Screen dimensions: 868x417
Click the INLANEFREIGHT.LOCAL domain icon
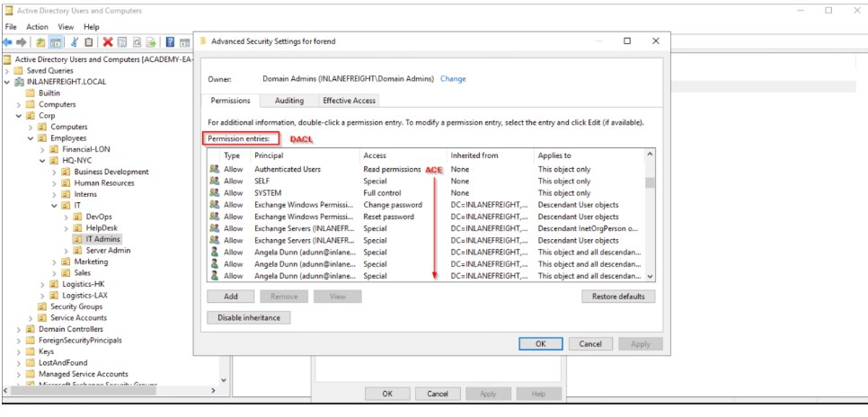(x=19, y=82)
